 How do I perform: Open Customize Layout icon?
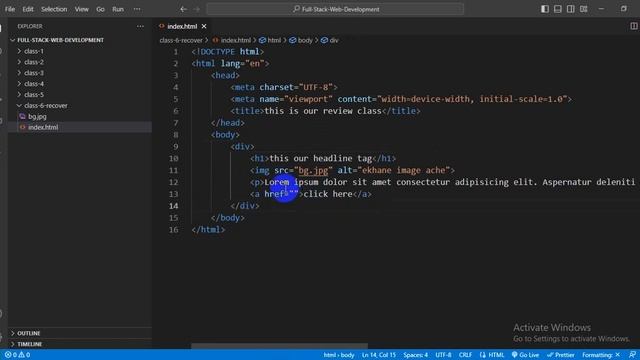[584, 9]
